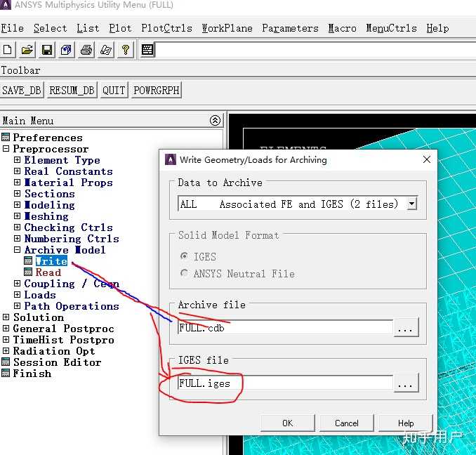Open the Plot menu
476x455 pixels.
120,28
